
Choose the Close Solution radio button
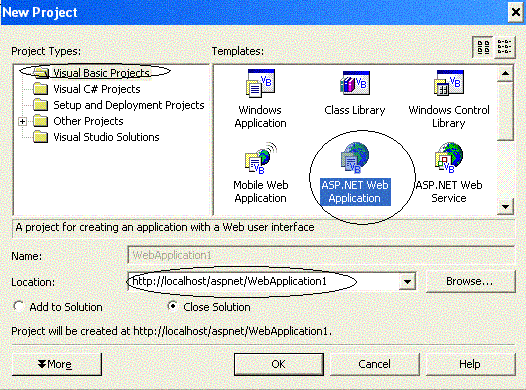172,306
